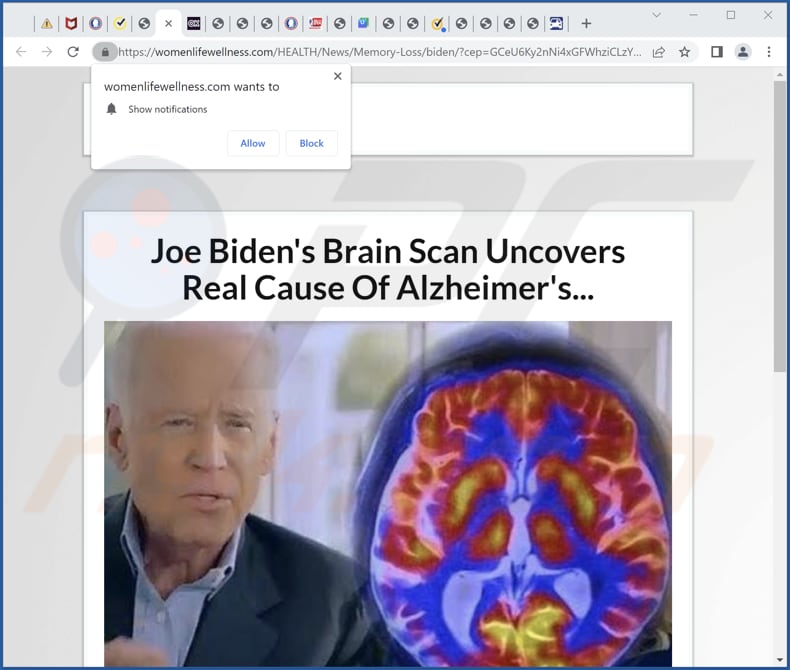Allow notifications from womenlifewellness.com
This screenshot has width=790, height=670.
click(x=253, y=143)
